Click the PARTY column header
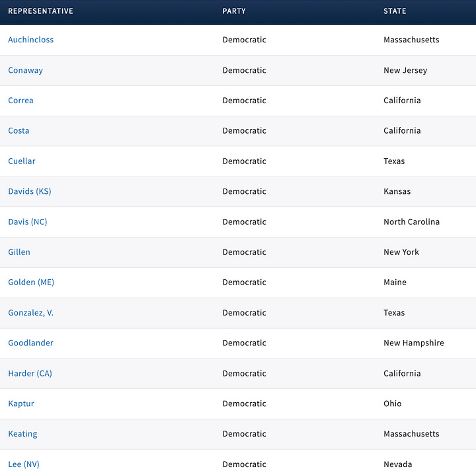This screenshot has height=473, width=476. [234, 11]
